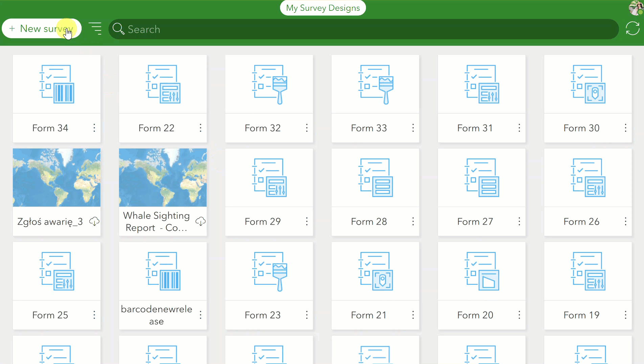The image size is (644, 364).
Task: Click the Form 20 name
Action: (475, 315)
